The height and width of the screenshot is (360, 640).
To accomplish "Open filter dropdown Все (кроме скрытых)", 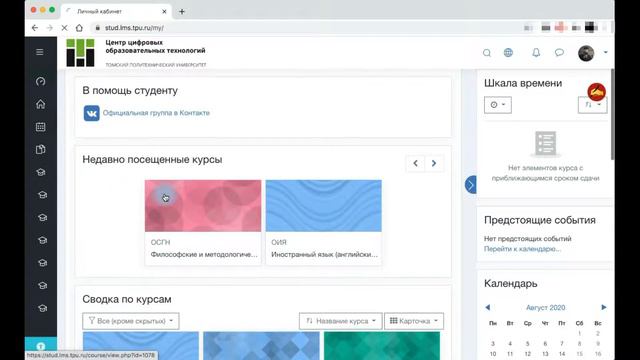I will [x=131, y=321].
